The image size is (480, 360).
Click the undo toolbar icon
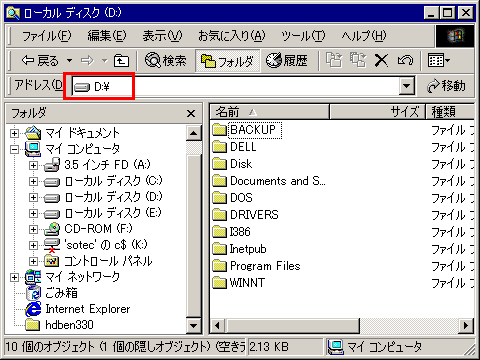[405, 61]
